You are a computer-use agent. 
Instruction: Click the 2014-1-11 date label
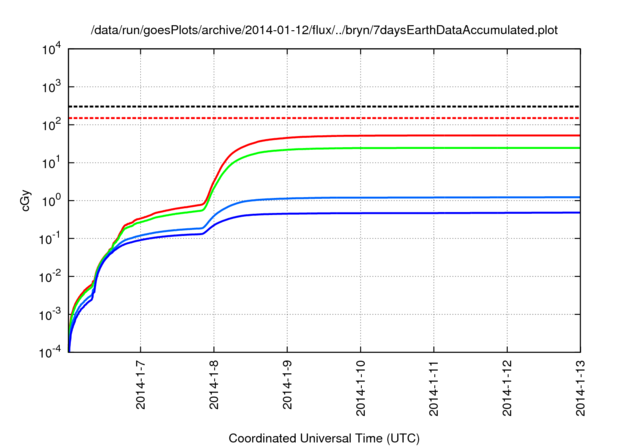[434, 388]
